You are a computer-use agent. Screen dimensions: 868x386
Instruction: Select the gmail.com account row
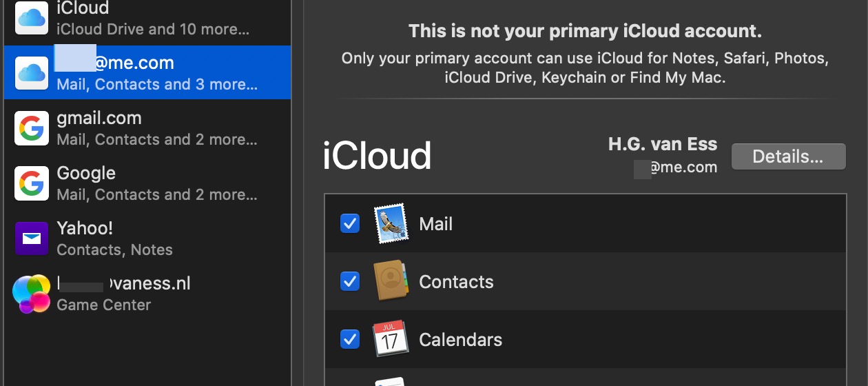(147, 128)
